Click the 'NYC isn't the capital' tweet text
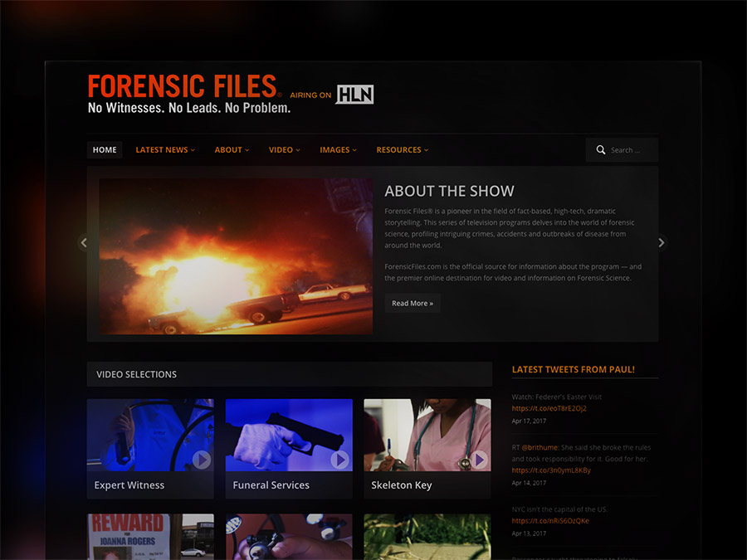The height and width of the screenshot is (560, 747). click(x=559, y=509)
